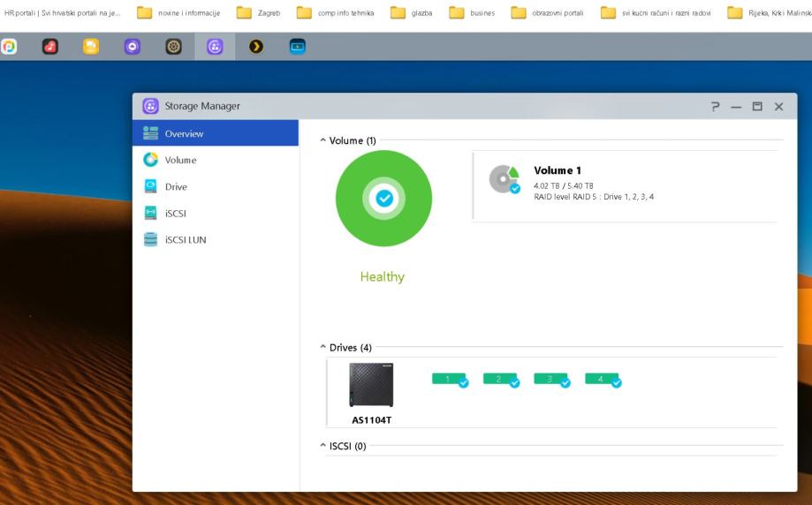Go to the iSCSI LUN page
This screenshot has width=812, height=505.
click(185, 239)
